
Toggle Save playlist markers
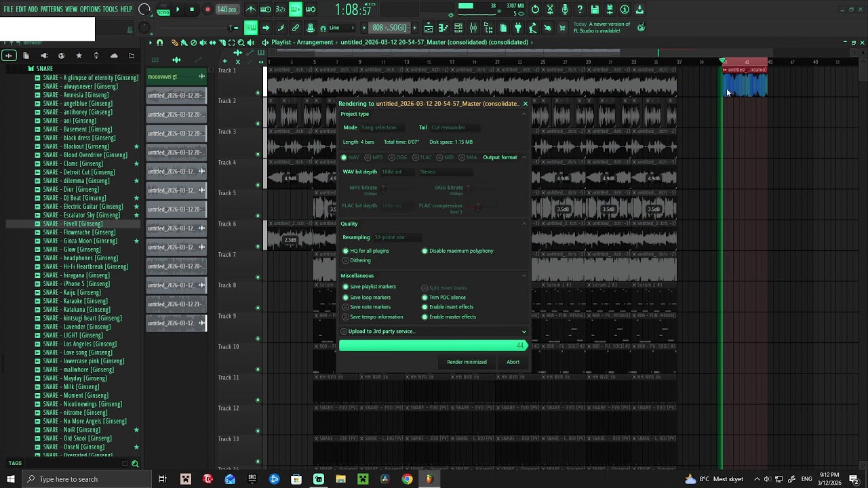pyautogui.click(x=370, y=287)
